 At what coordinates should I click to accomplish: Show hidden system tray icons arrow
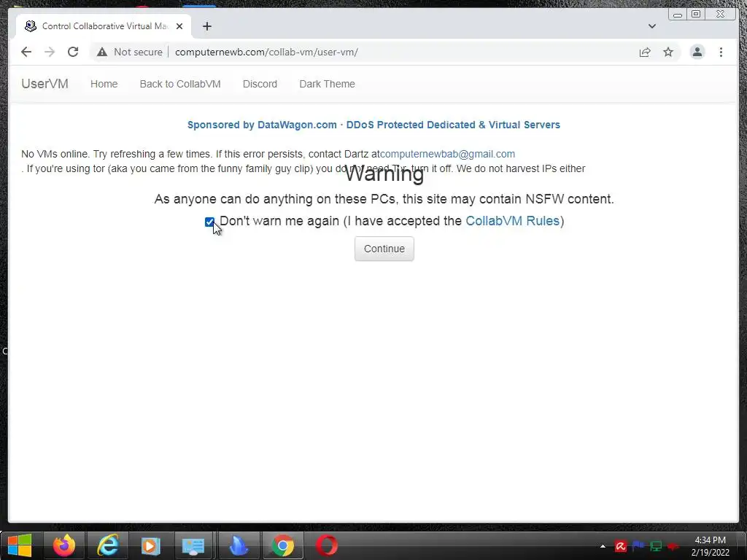603,546
